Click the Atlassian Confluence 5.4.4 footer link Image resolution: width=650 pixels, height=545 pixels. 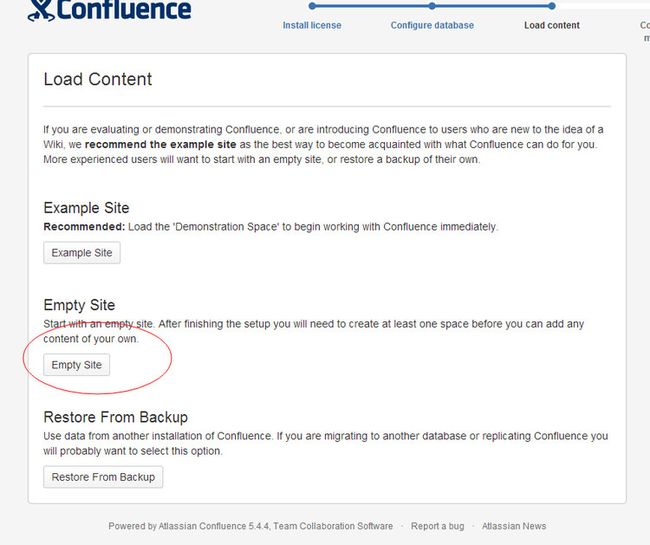coord(215,526)
